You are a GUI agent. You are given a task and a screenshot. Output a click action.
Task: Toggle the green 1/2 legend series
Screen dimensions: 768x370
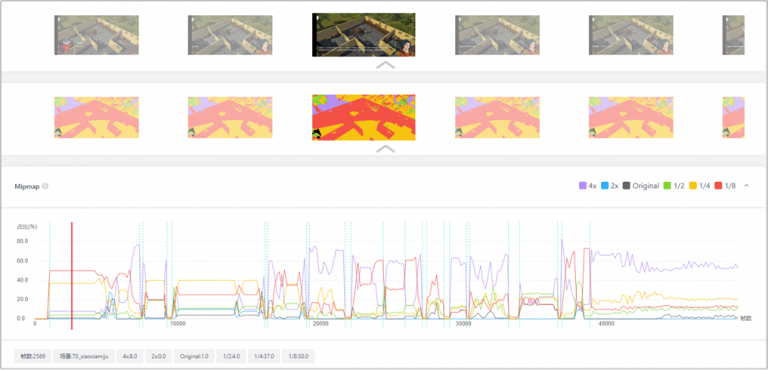pos(674,186)
